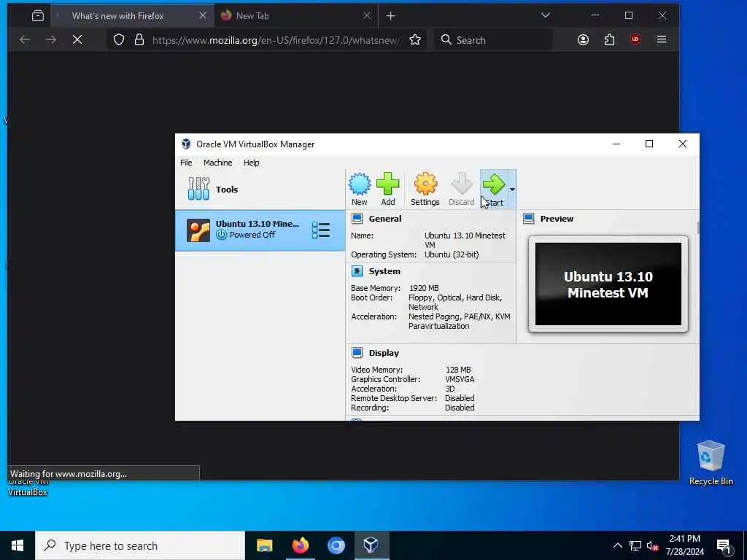Click taskbar Type here to search box
The width and height of the screenshot is (747, 560).
coord(140,545)
